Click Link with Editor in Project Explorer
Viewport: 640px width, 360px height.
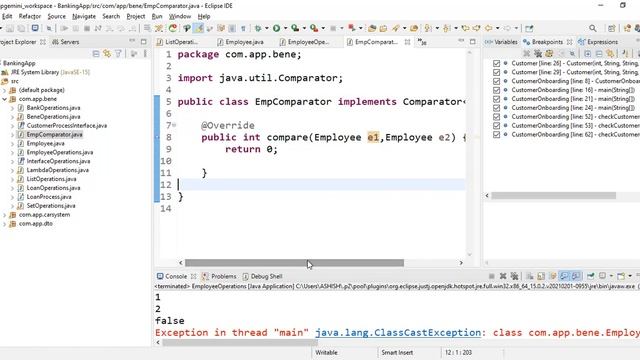coord(107,53)
